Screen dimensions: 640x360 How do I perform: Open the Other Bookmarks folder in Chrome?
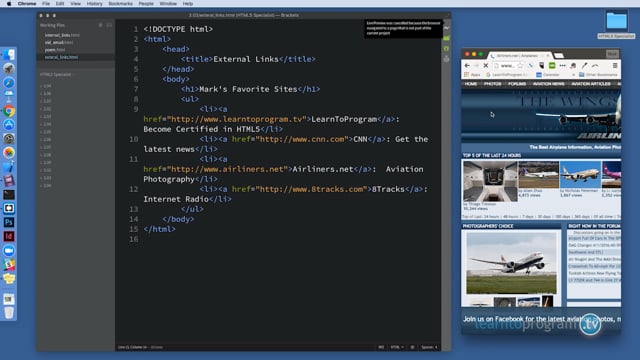(599, 75)
